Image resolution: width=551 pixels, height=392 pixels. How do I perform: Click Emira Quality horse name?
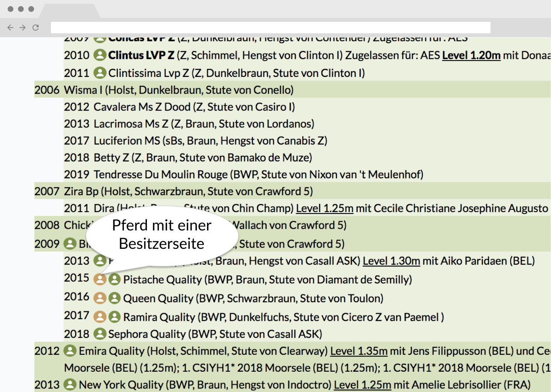coord(112,351)
